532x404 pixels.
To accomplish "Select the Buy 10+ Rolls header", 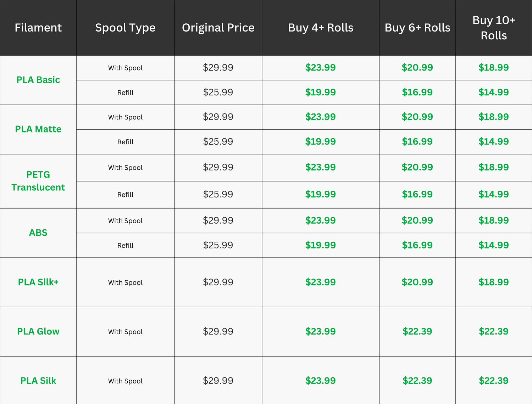I will 494,28.
